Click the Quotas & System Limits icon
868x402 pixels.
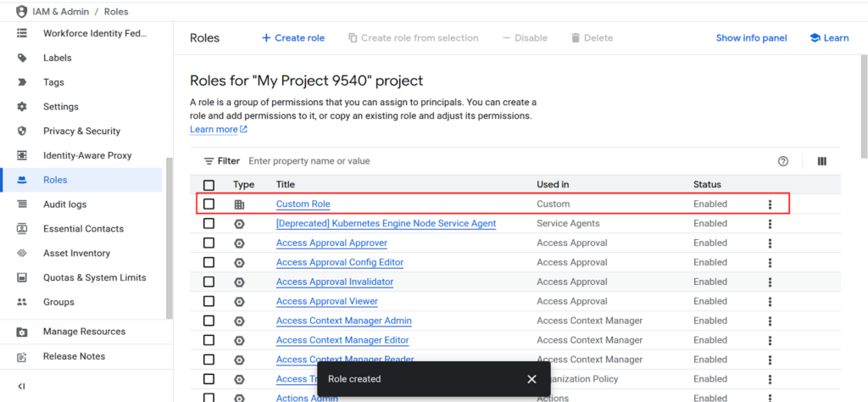coord(22,277)
